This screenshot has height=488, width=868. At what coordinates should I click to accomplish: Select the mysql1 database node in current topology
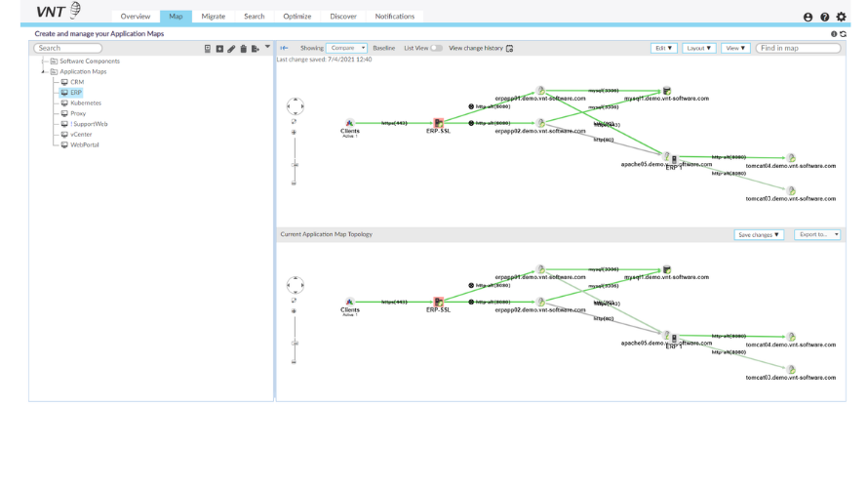(x=666, y=269)
